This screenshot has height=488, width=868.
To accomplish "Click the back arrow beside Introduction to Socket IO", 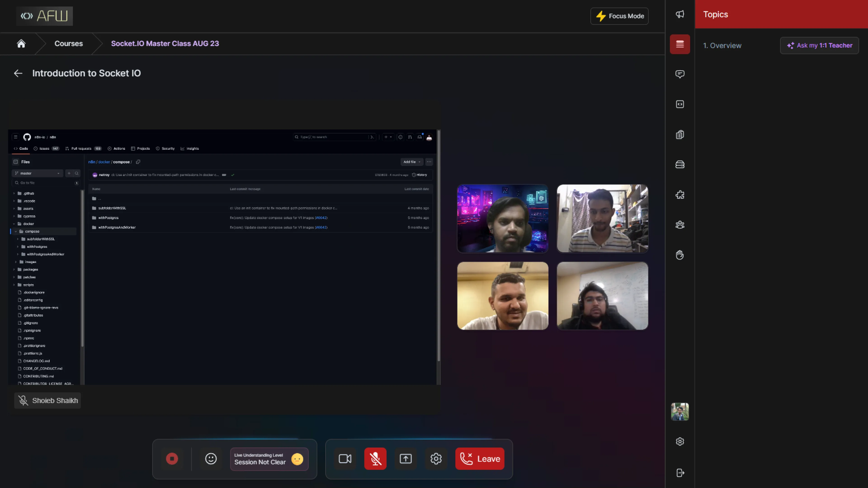I will tap(18, 73).
